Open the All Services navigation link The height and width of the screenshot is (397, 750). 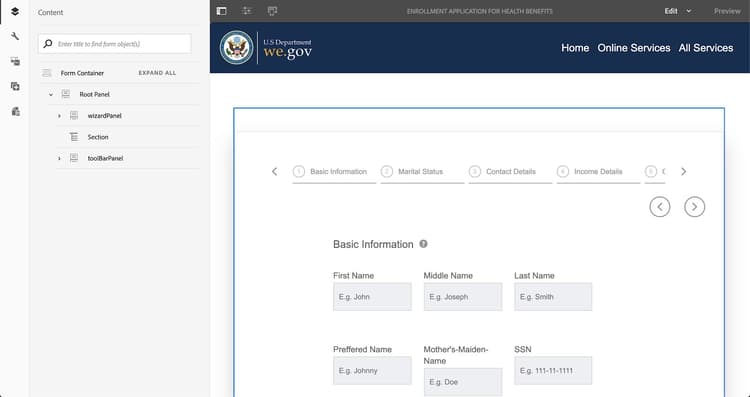pyautogui.click(x=706, y=48)
